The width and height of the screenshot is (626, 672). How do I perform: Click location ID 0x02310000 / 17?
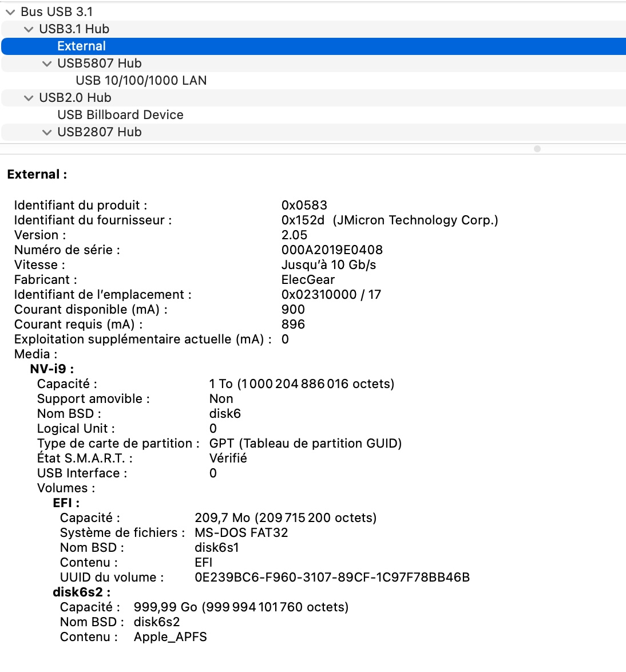(331, 295)
